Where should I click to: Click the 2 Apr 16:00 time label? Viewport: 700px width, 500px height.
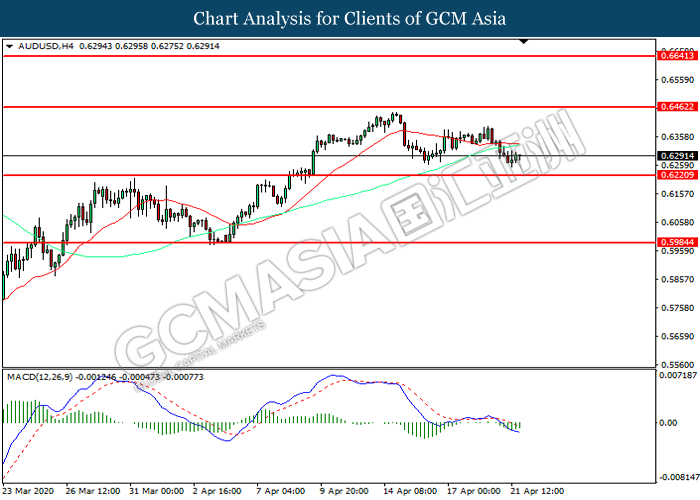[x=217, y=491]
